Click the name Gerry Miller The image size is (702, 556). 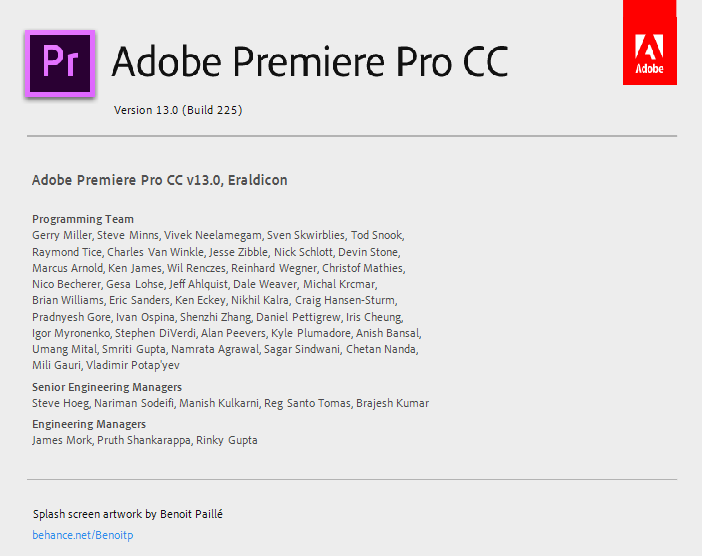62,235
